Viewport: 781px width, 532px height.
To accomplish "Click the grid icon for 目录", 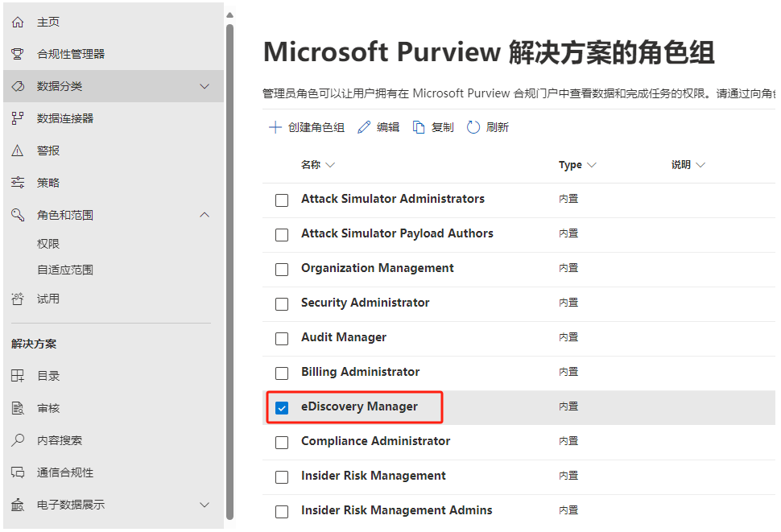I will coord(18,376).
